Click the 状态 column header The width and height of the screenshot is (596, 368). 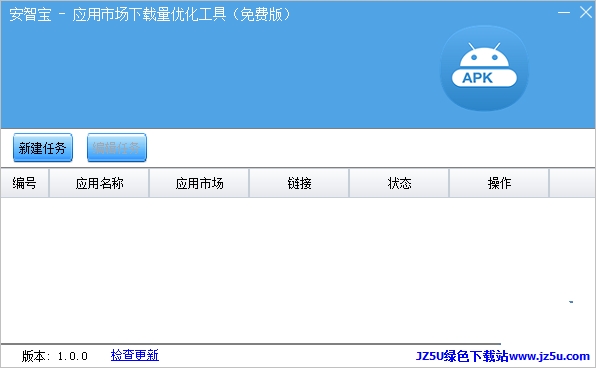(x=399, y=183)
